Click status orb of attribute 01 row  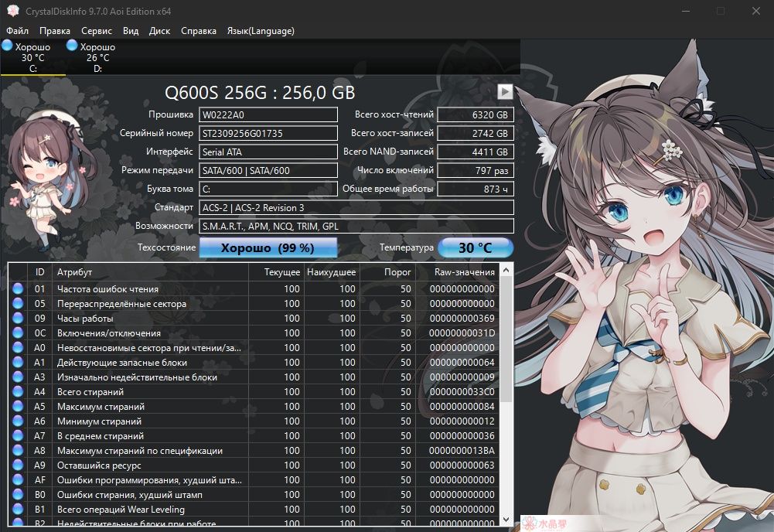pos(18,288)
